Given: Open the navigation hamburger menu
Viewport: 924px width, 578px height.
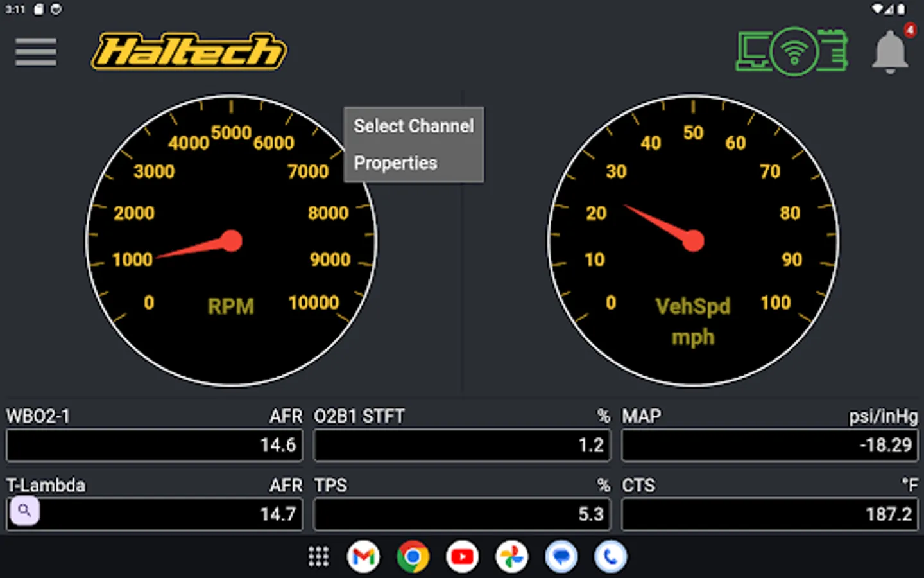Looking at the screenshot, I should 35,52.
